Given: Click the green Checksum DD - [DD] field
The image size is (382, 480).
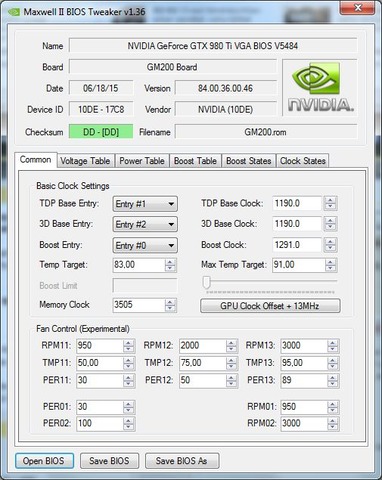Looking at the screenshot, I should pyautogui.click(x=101, y=132).
